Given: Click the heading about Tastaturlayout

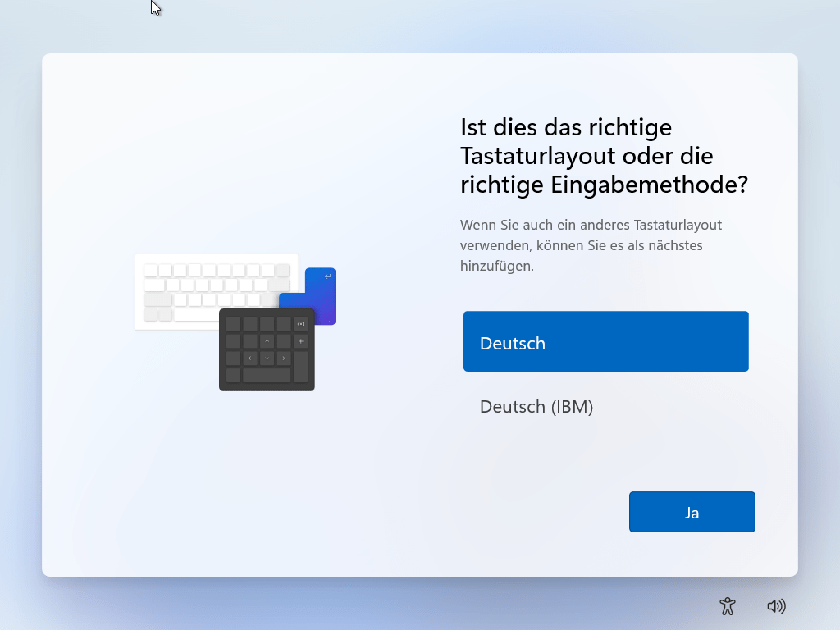Looking at the screenshot, I should 604,156.
